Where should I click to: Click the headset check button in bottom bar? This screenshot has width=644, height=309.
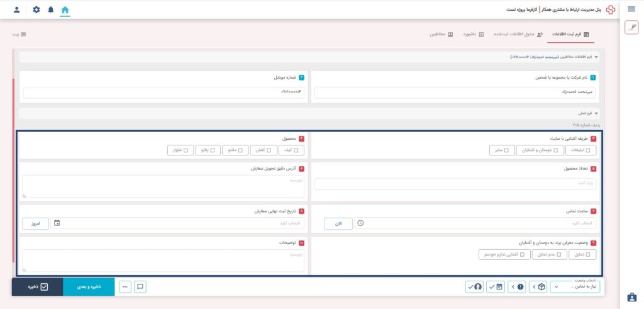point(475,287)
